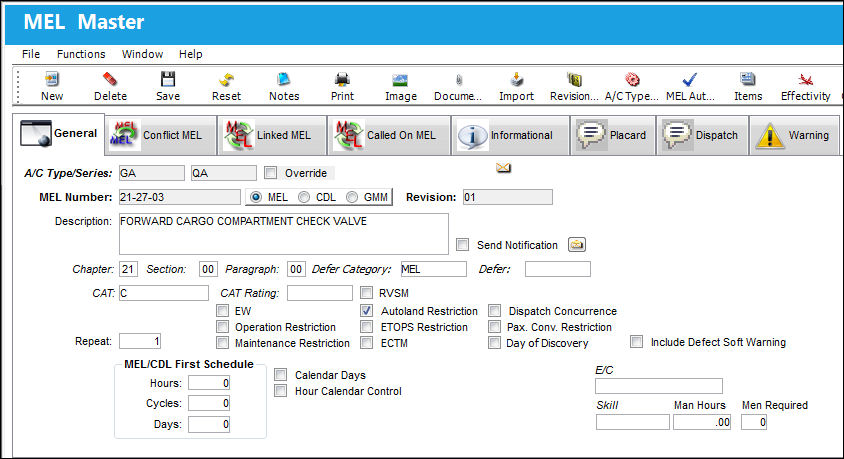Open the Window menu
The image size is (844, 459).
click(142, 54)
